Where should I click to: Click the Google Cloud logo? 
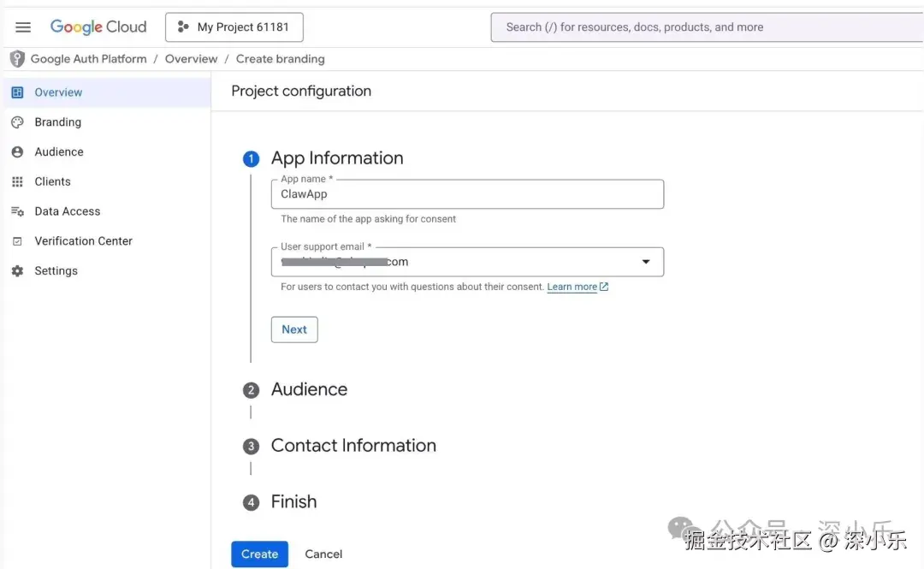pos(98,27)
